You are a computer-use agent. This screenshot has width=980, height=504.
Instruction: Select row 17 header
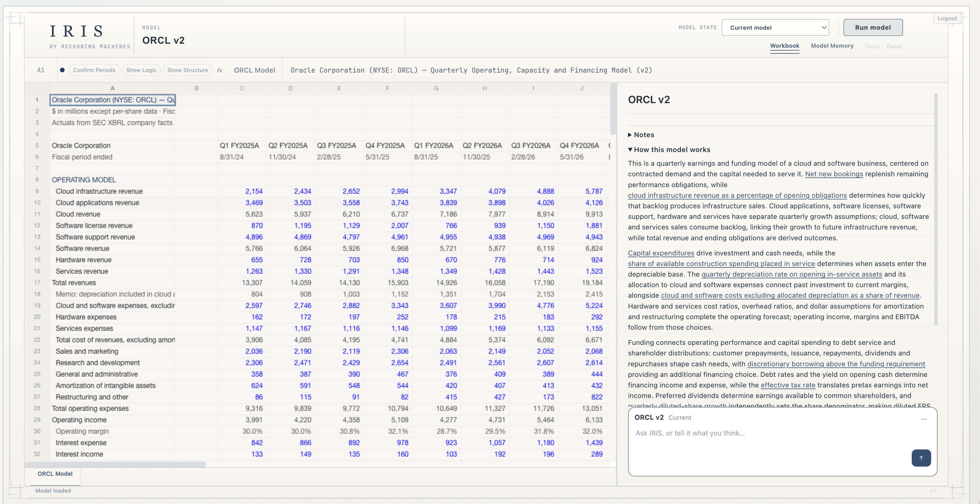[x=37, y=283]
